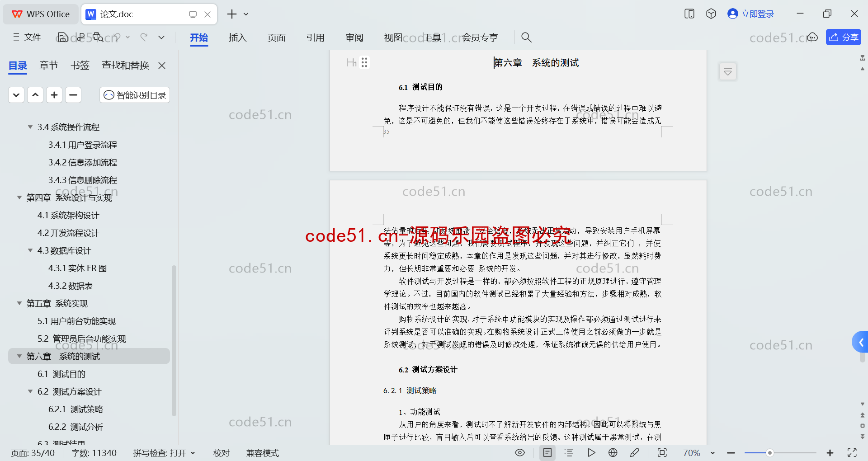Click the zoom slider handle
Image resolution: width=868 pixels, height=461 pixels.
coord(769,453)
